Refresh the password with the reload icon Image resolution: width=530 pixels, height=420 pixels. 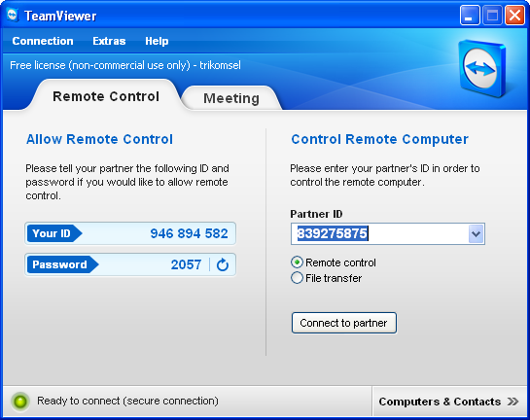223,264
